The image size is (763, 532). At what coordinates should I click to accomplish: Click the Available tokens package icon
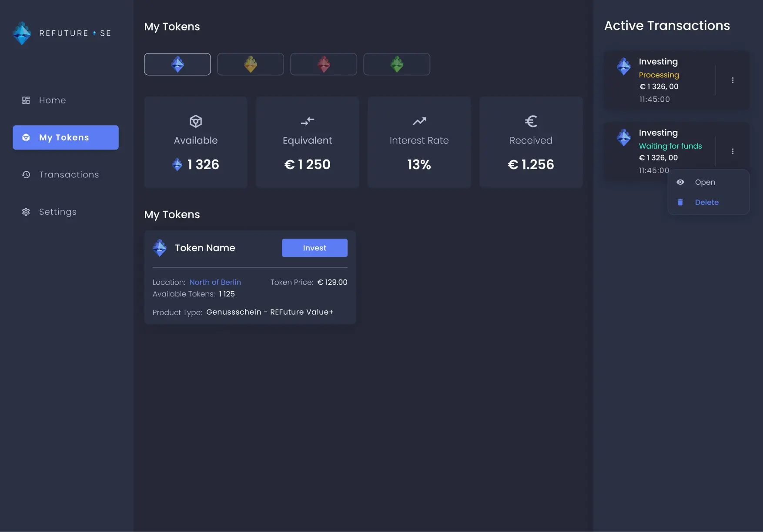pyautogui.click(x=195, y=121)
